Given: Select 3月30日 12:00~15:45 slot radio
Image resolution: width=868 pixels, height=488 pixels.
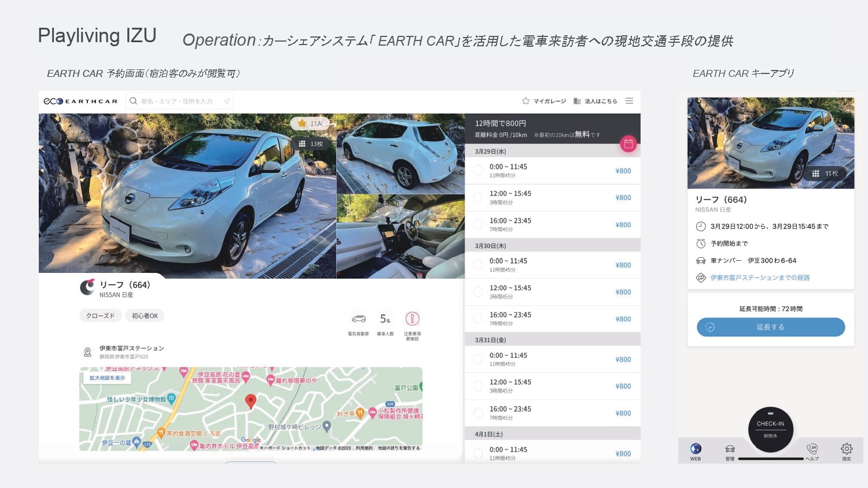Looking at the screenshot, I should click(478, 292).
